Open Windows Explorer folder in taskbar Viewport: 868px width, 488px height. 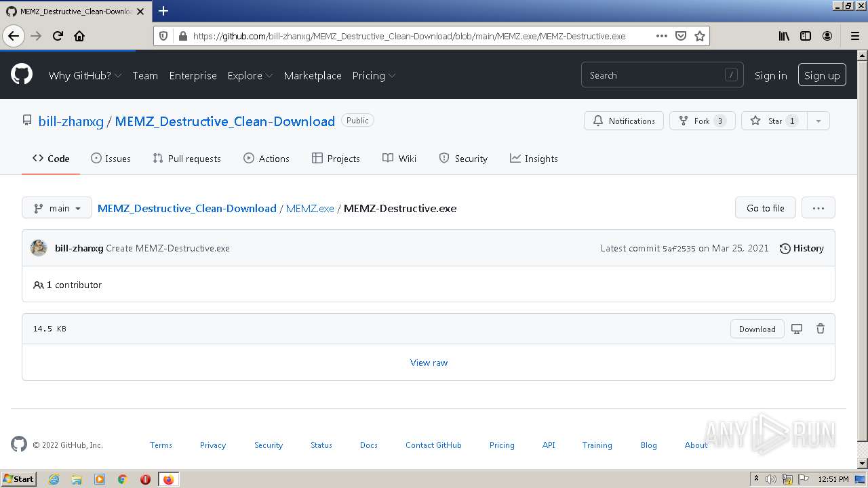point(77,479)
